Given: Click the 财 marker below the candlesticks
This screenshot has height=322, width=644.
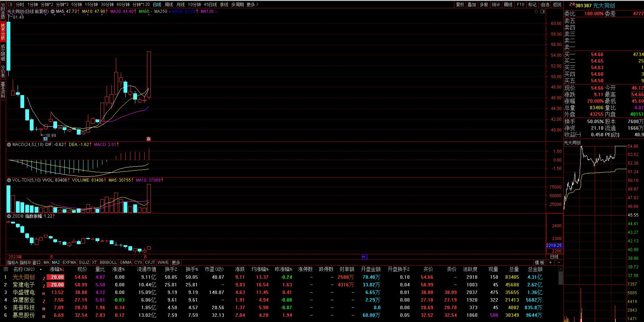Looking at the screenshot, I should pos(45,139).
